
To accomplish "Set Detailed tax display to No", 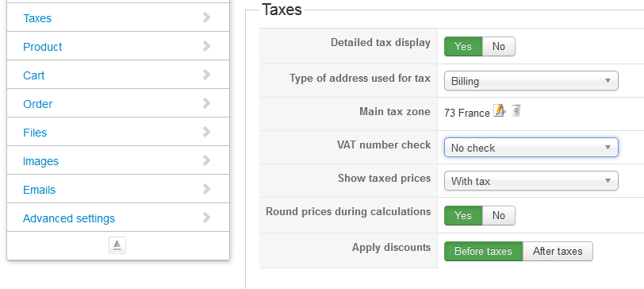I will point(499,47).
